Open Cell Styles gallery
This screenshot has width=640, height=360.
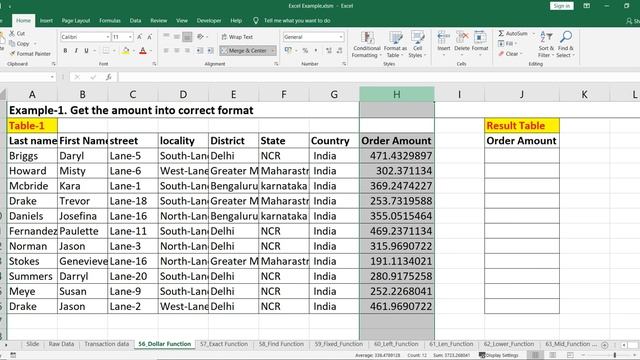tap(417, 44)
